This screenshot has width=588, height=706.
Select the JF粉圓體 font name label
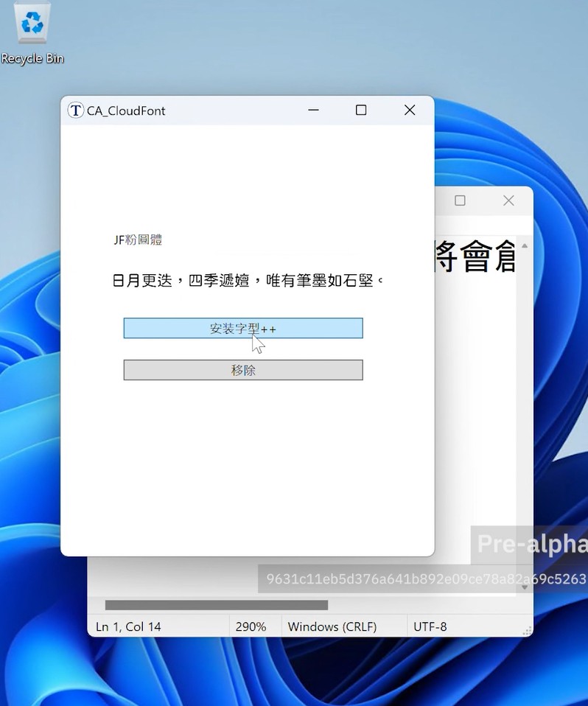pos(138,240)
